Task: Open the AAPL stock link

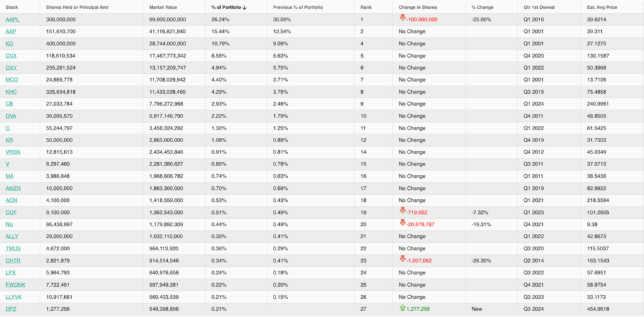Action: point(12,19)
